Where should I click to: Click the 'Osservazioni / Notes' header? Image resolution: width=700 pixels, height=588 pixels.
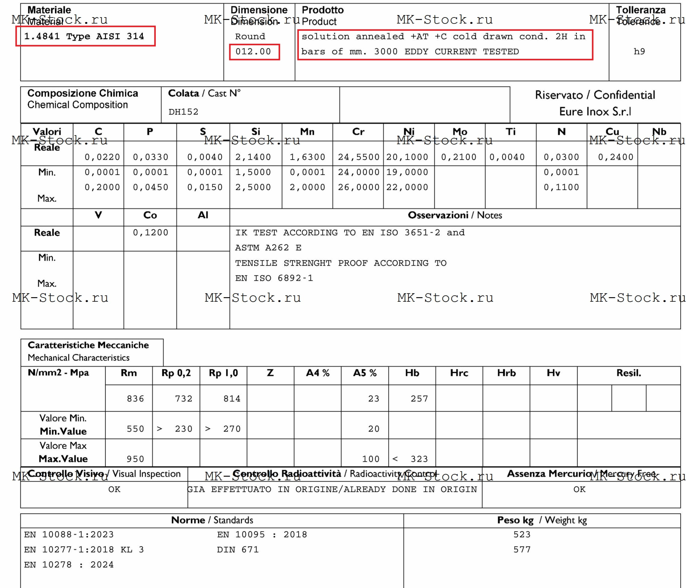tap(455, 215)
